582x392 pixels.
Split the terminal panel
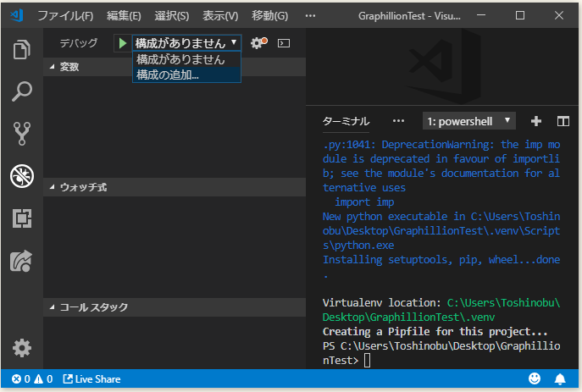[563, 121]
